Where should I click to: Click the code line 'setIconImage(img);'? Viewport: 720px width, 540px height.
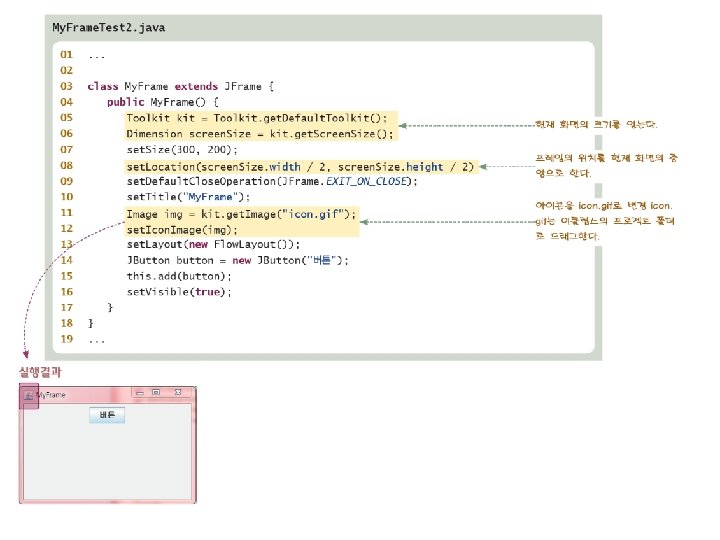[x=182, y=230]
